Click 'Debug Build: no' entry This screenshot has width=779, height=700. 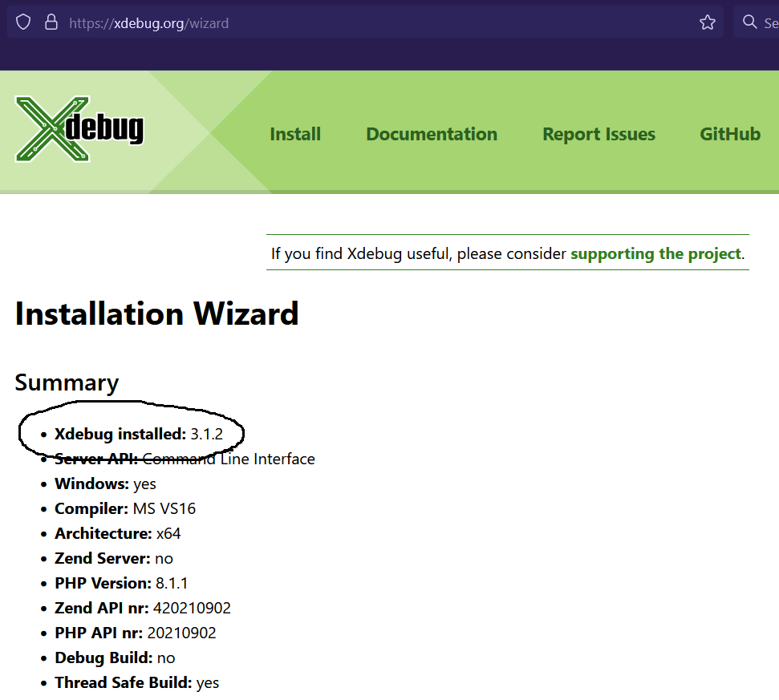click(x=115, y=658)
